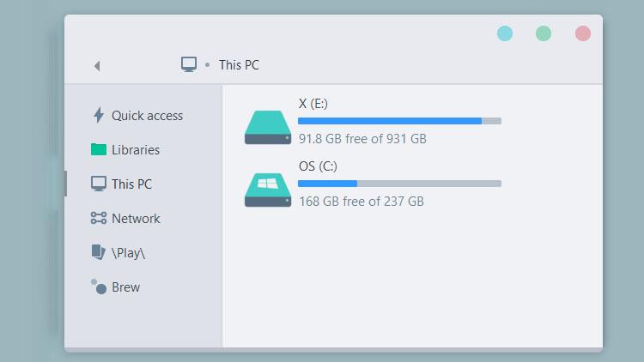Click the 168 GB free of 237 GB text
Viewport: 644px width, 362px height.
tap(361, 201)
